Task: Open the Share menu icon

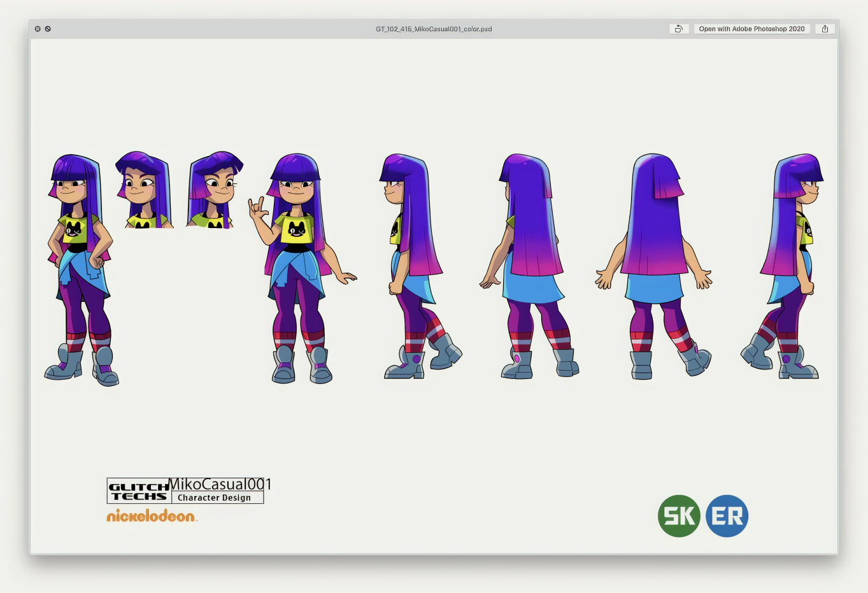Action: tap(825, 29)
